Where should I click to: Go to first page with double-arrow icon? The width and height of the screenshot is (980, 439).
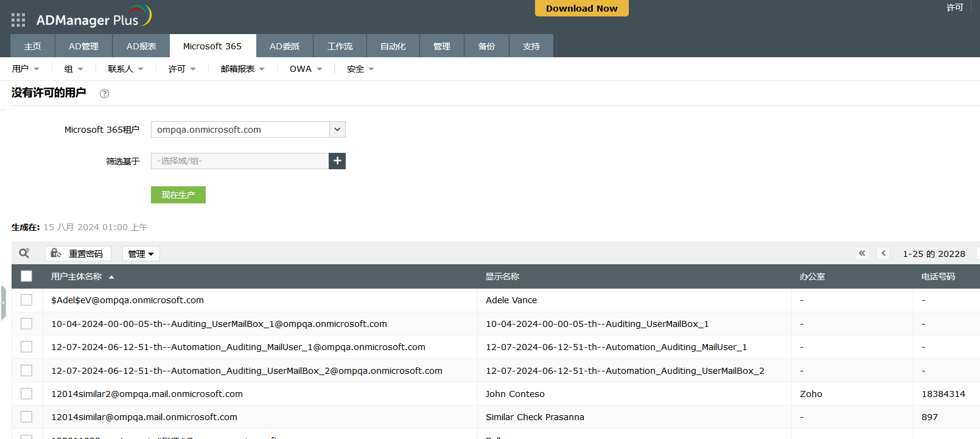[862, 253]
